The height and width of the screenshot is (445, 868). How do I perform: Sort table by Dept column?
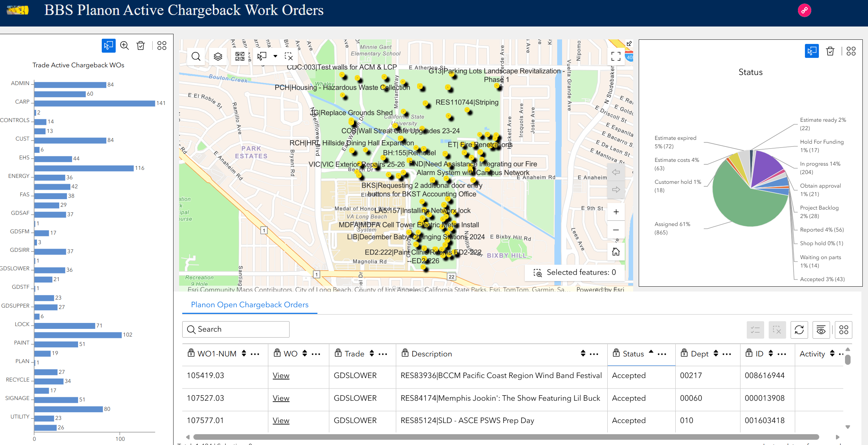(716, 354)
